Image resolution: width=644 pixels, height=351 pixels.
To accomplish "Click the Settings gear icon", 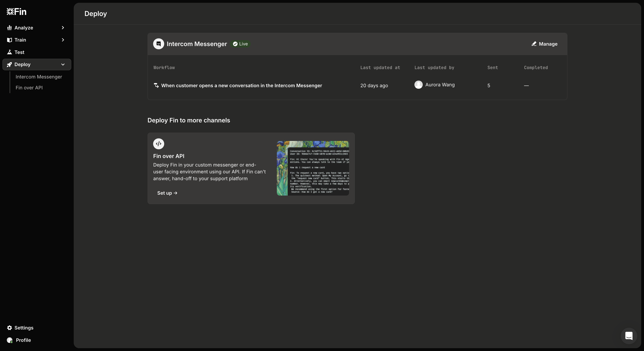I will click(10, 328).
